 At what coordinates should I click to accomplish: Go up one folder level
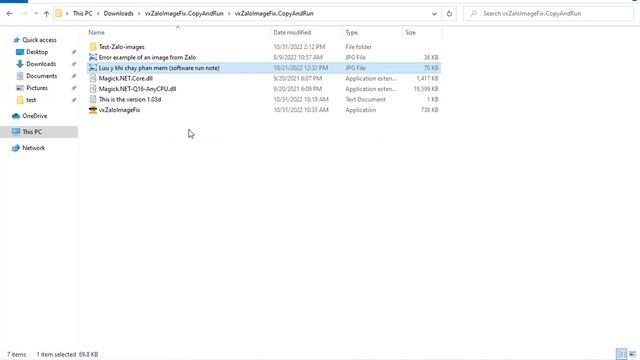(x=46, y=13)
